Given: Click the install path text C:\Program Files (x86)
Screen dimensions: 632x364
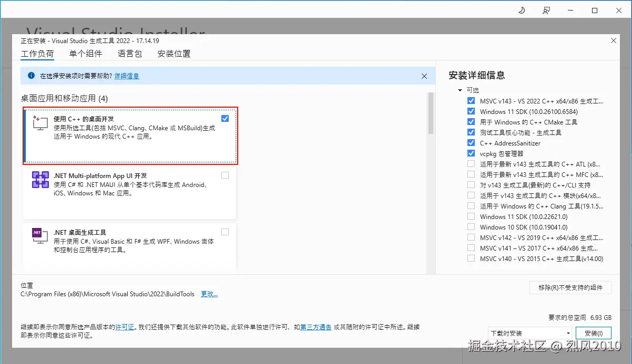Looking at the screenshot, I should coord(107,294).
